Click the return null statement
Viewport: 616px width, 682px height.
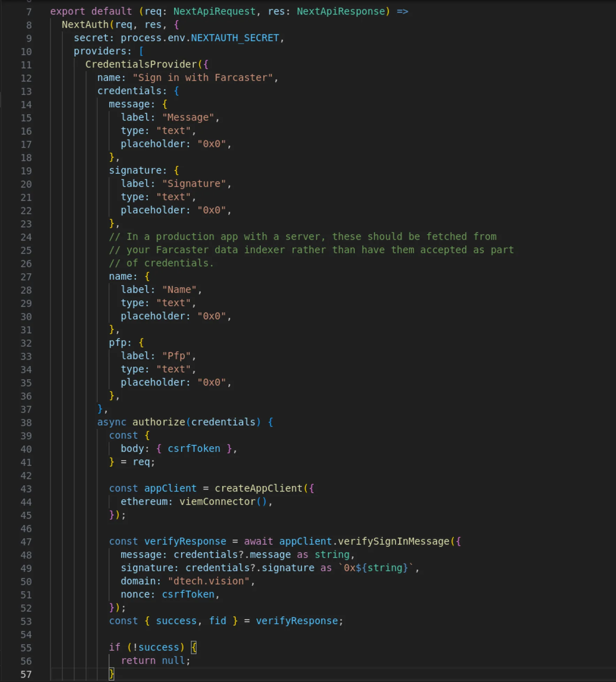[156, 661]
